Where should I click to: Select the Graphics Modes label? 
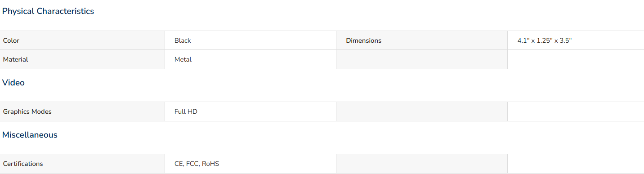[27, 112]
